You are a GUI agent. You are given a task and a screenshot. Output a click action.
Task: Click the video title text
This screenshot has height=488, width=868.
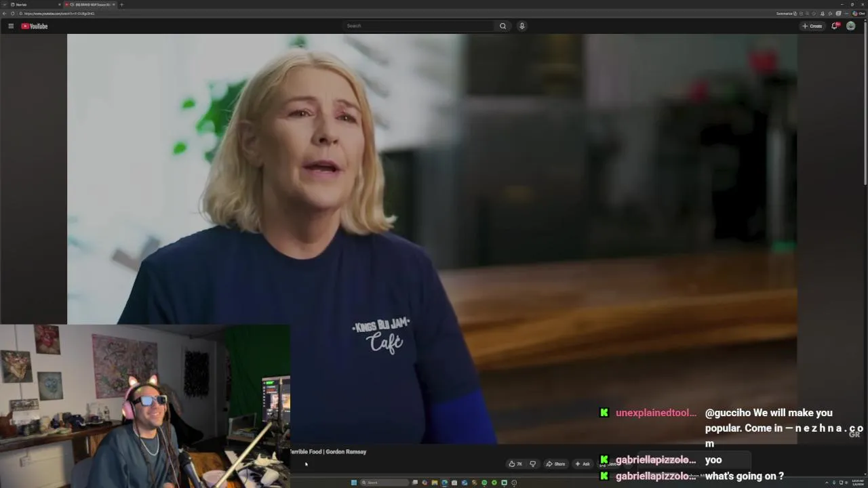(328, 451)
